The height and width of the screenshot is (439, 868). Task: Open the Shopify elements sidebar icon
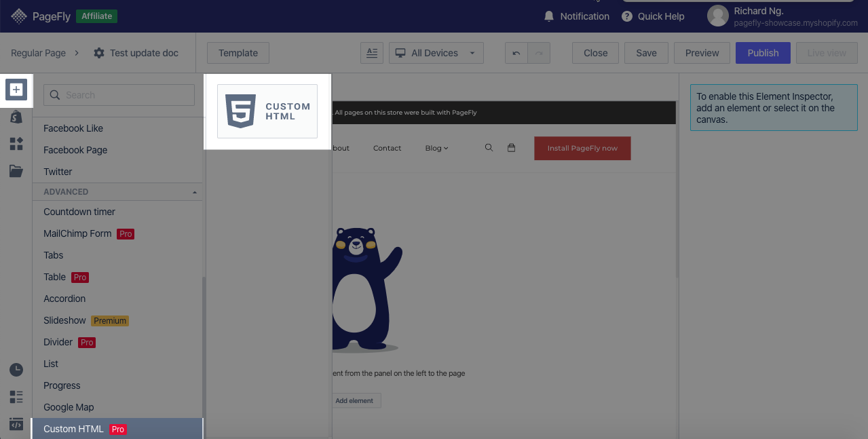[x=16, y=117]
